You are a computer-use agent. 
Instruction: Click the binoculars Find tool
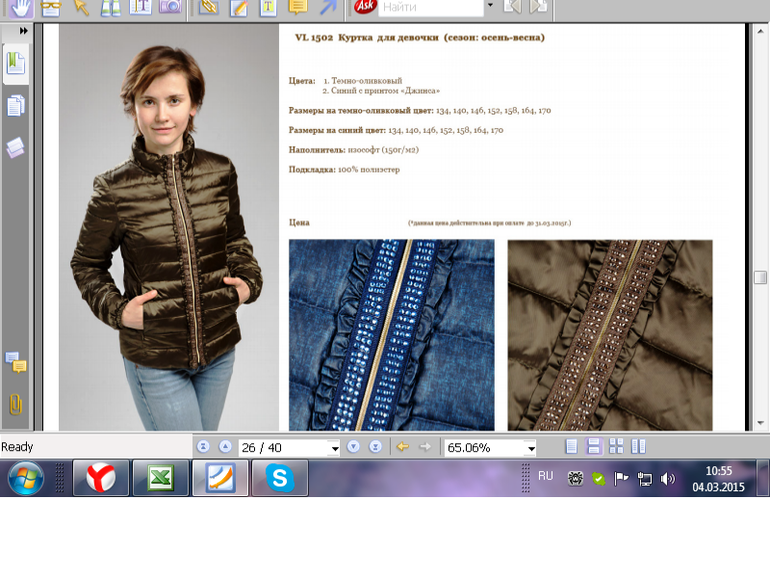click(111, 8)
